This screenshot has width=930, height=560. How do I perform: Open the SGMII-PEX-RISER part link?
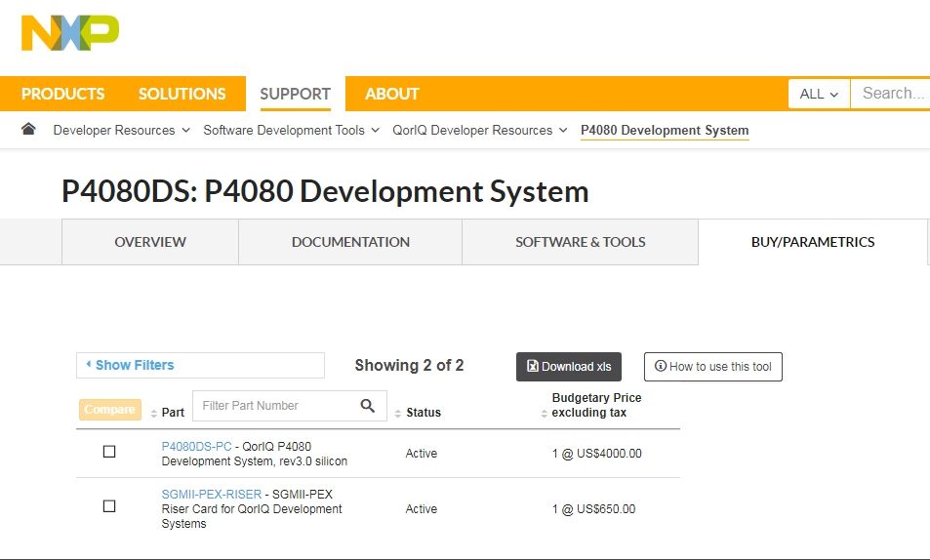(x=211, y=495)
